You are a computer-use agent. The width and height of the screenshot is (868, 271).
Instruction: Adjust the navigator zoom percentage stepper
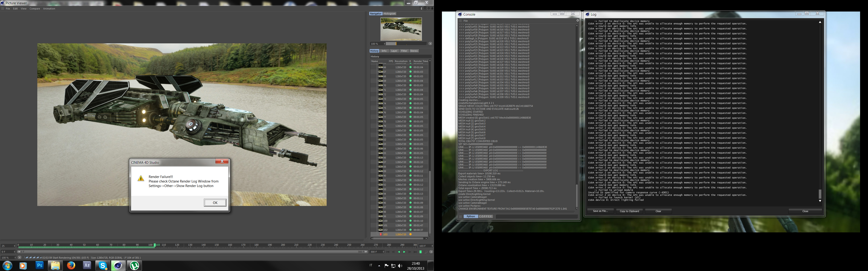pos(384,44)
